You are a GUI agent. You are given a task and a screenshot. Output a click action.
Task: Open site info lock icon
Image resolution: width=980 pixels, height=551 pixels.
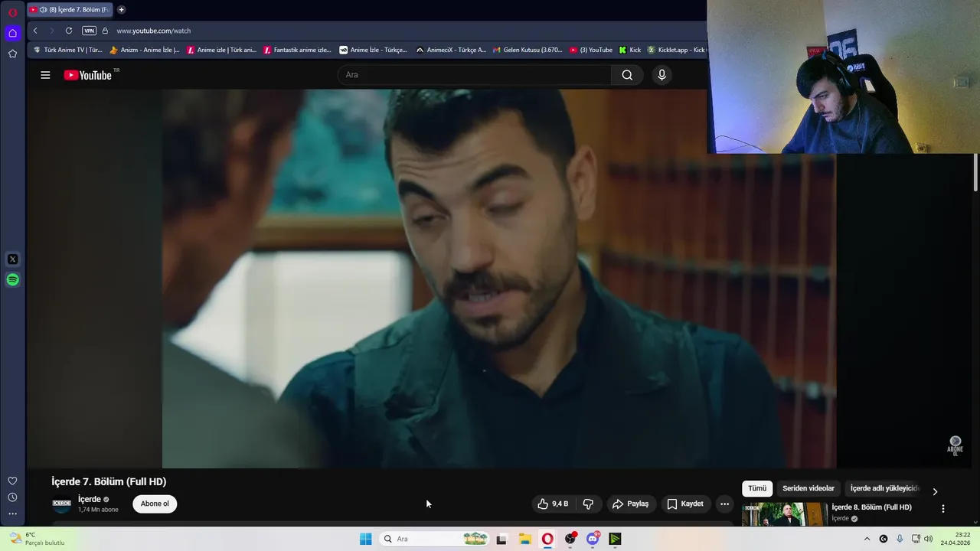click(x=105, y=31)
